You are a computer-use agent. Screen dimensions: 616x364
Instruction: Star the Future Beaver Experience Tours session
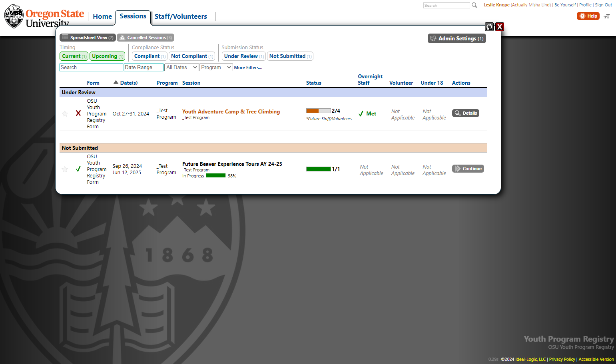click(x=65, y=169)
